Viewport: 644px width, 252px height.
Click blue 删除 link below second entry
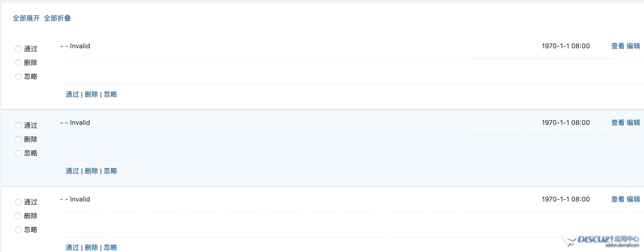[x=91, y=171]
